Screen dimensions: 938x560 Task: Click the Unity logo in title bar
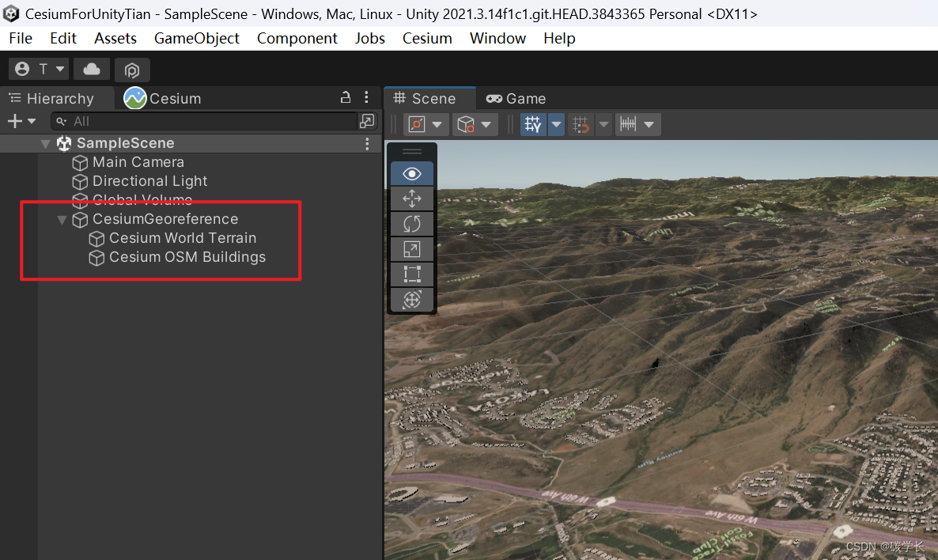tap(11, 13)
